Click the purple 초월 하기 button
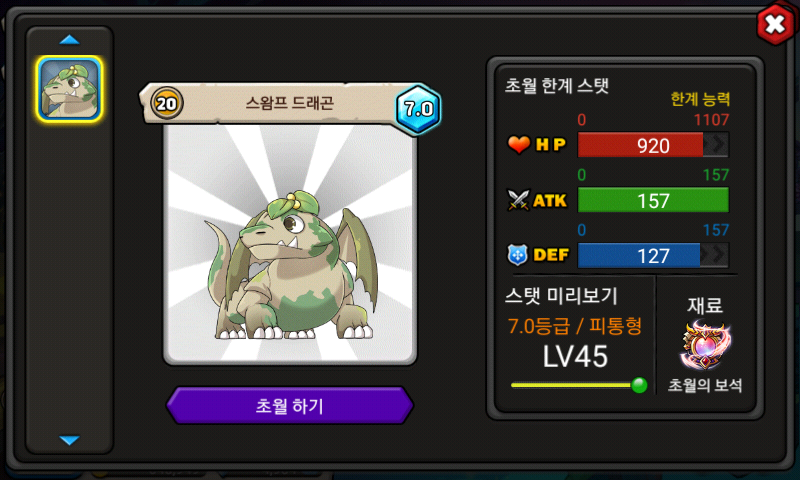This screenshot has width=800, height=480. tap(290, 406)
